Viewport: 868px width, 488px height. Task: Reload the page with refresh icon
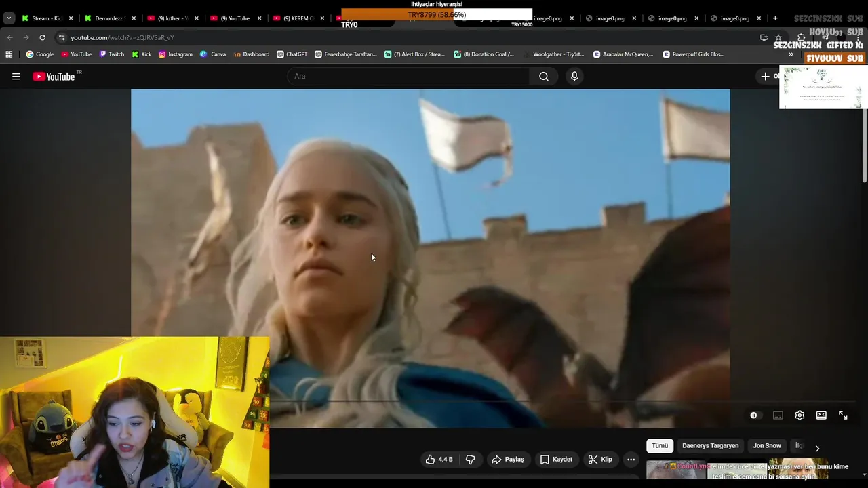pyautogui.click(x=42, y=37)
